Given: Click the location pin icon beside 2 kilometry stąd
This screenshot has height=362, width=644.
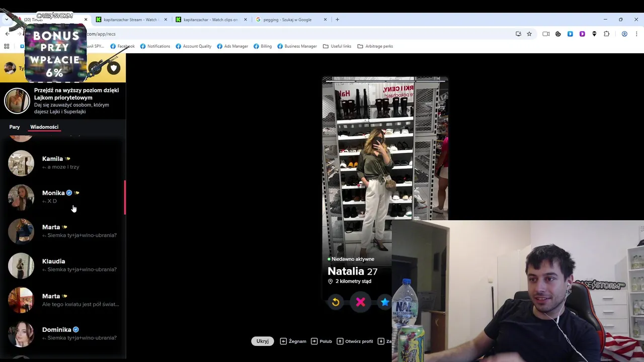Looking at the screenshot, I should pyautogui.click(x=331, y=282).
